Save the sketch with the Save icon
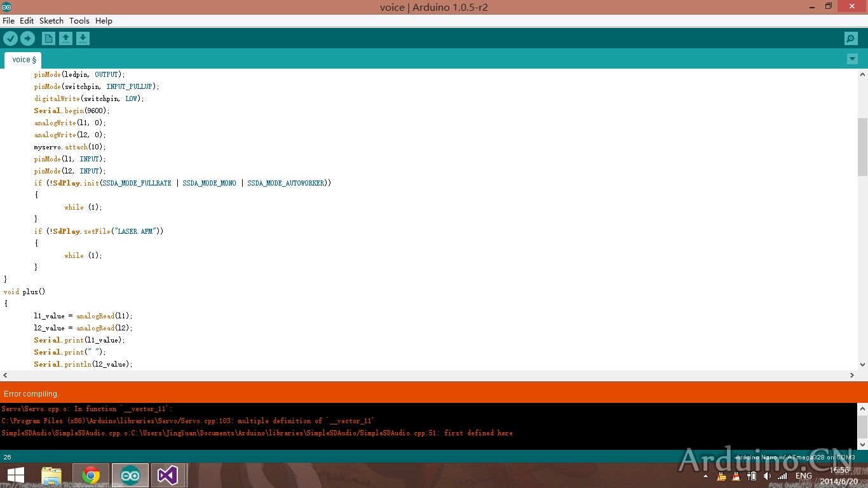The width and height of the screenshot is (868, 488). [83, 39]
